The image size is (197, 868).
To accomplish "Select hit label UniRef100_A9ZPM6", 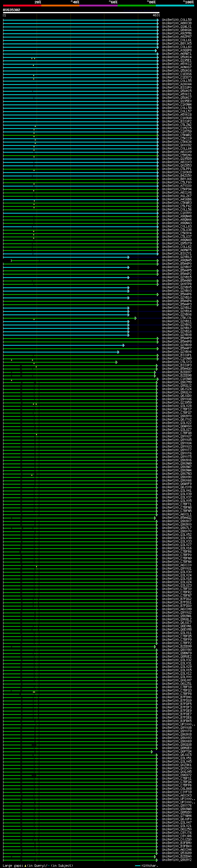I will pyautogui.click(x=176, y=33).
